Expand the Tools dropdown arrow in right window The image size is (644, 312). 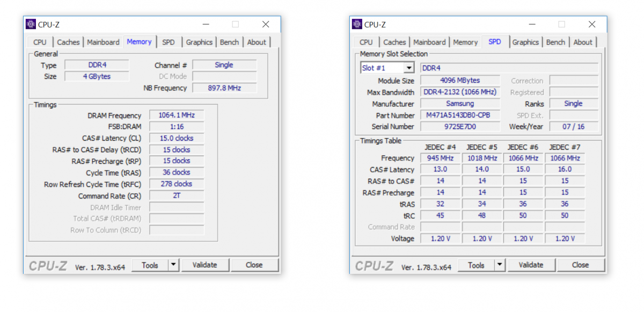coord(500,265)
